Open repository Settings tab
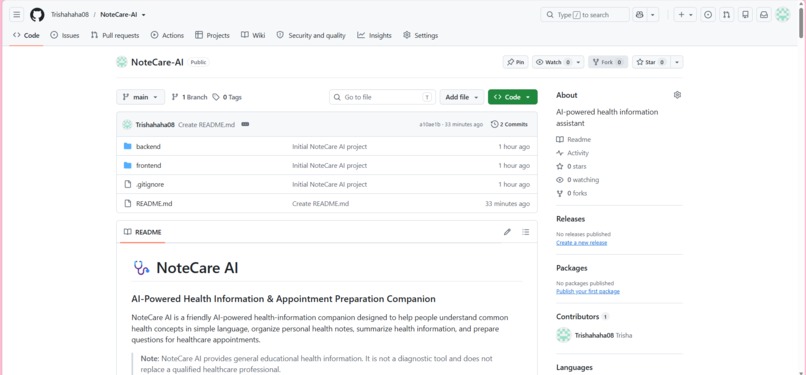This screenshot has width=806, height=375. tap(420, 35)
